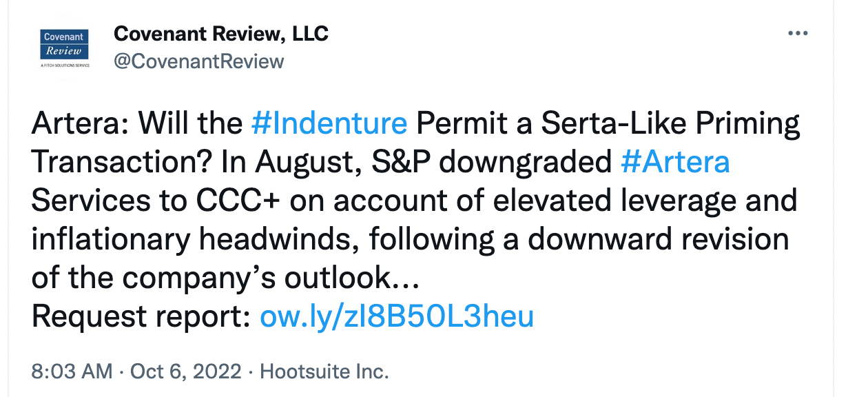
Task: Visit the @CovenantReview handle profile
Action: [198, 61]
